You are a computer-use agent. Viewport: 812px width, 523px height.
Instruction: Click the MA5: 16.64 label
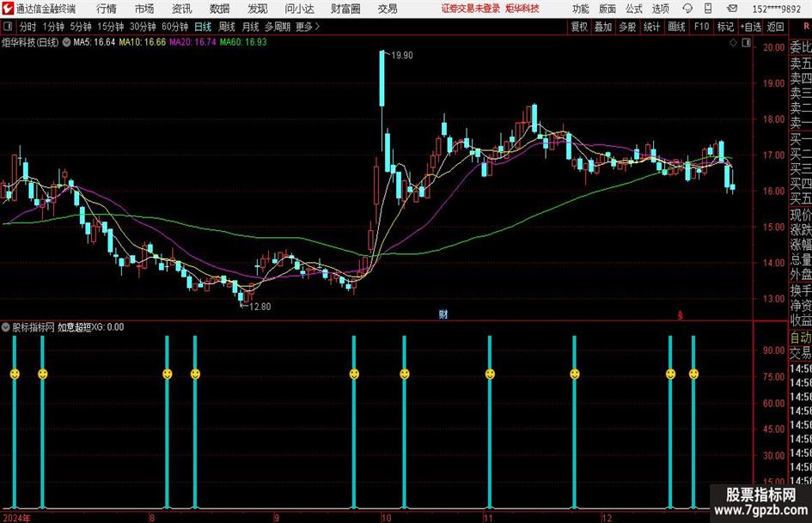pyautogui.click(x=94, y=42)
